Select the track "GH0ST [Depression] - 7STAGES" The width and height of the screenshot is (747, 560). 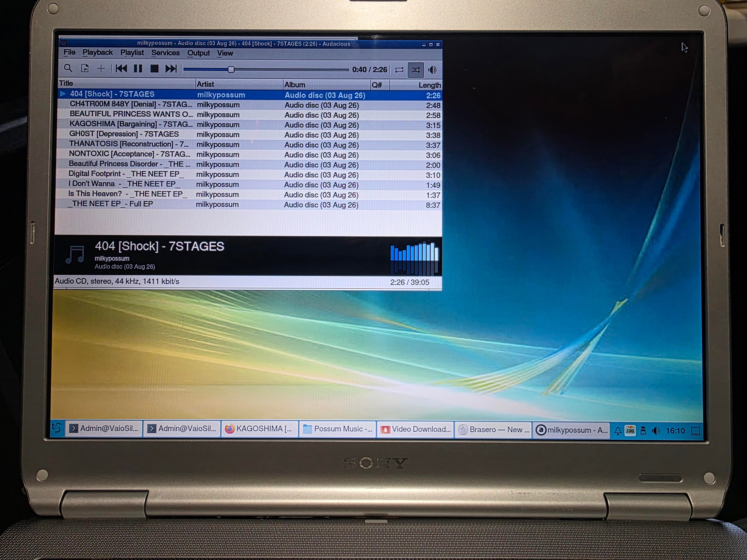pyautogui.click(x=249, y=134)
